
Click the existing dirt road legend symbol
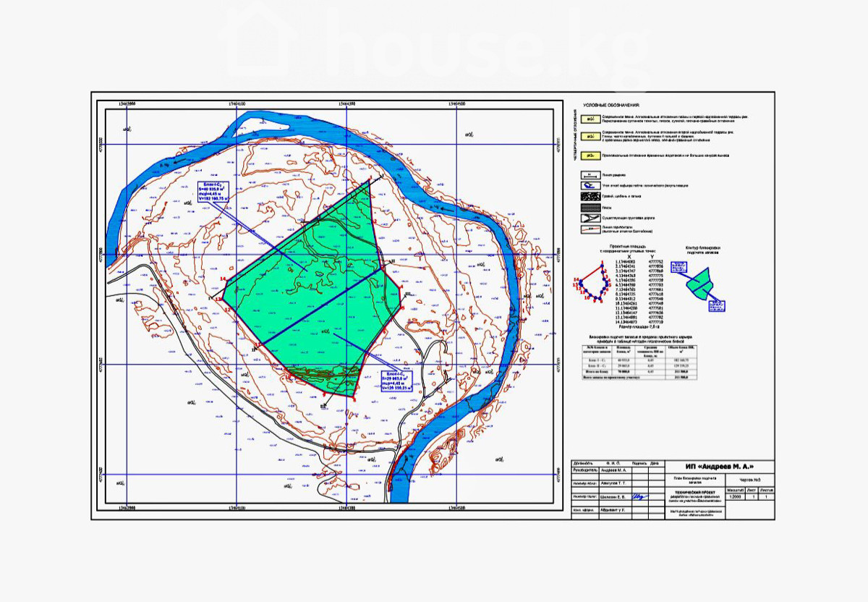(591, 217)
